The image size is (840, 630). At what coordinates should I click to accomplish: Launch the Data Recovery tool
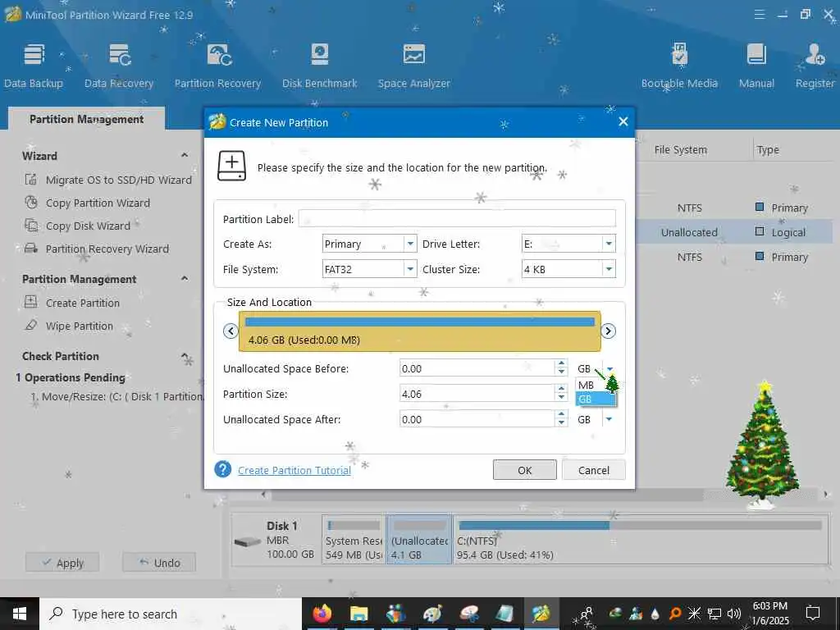(119, 66)
